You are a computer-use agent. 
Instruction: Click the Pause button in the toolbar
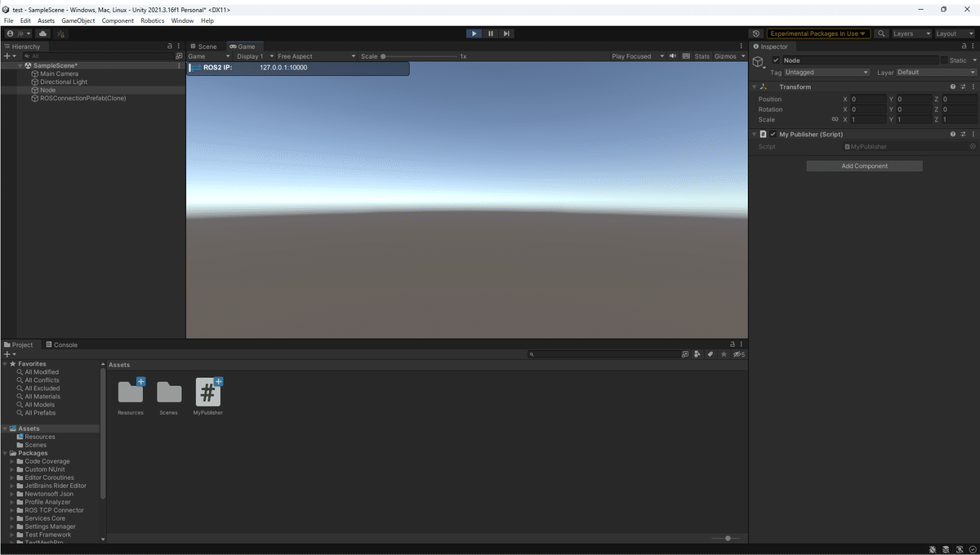pos(490,33)
